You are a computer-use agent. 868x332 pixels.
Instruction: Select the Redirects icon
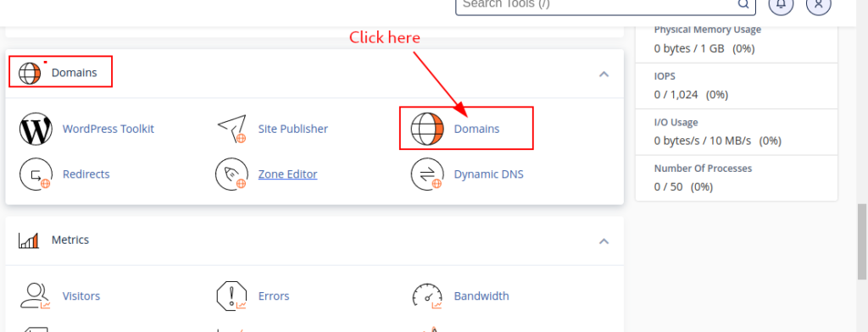[36, 174]
